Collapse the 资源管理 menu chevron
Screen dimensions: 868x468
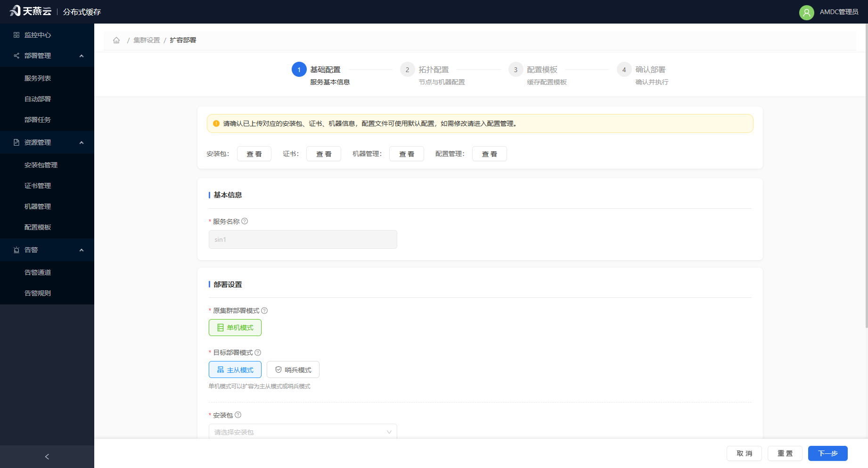[x=82, y=142]
